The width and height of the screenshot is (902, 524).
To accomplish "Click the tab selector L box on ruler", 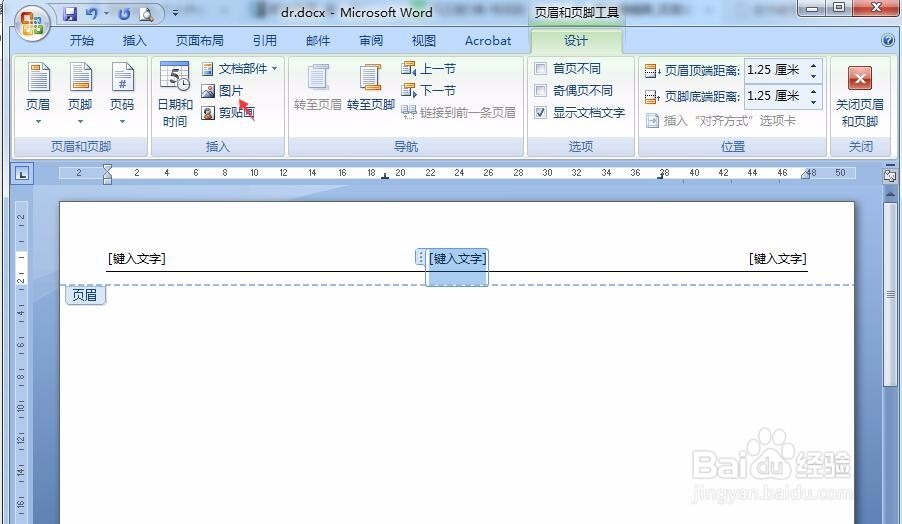I will pos(22,173).
